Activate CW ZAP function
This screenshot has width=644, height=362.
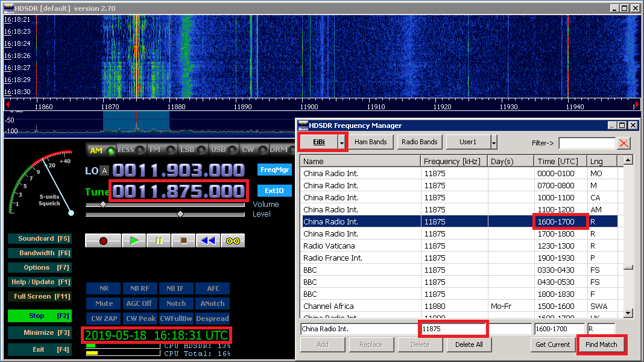(x=104, y=319)
